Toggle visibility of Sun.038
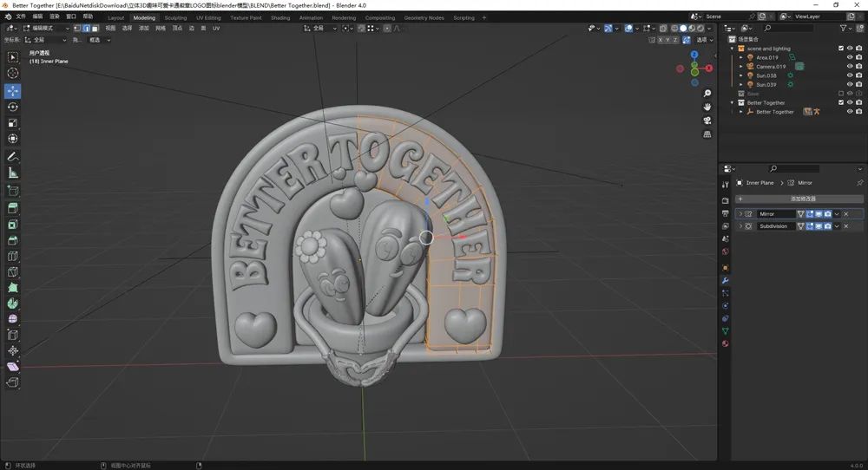 pyautogui.click(x=850, y=75)
